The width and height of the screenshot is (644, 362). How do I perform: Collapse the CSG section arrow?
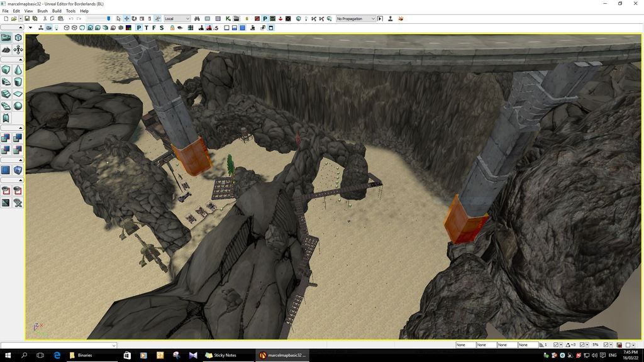(21, 128)
